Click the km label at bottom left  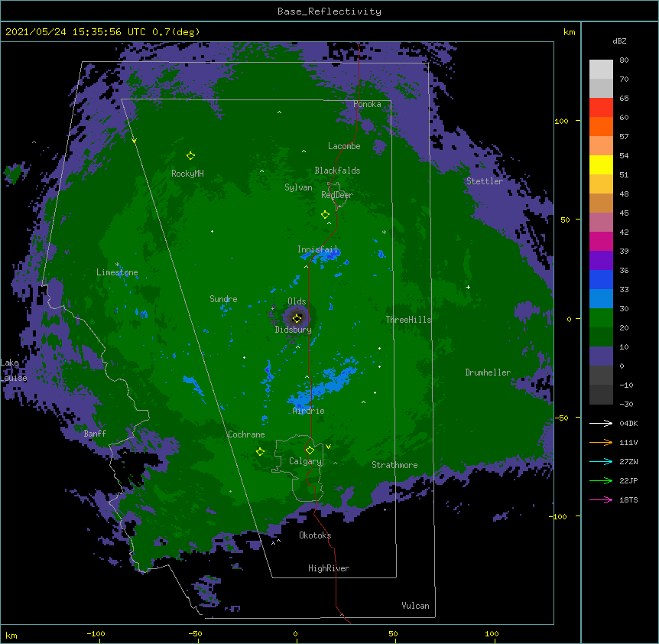click(x=11, y=636)
